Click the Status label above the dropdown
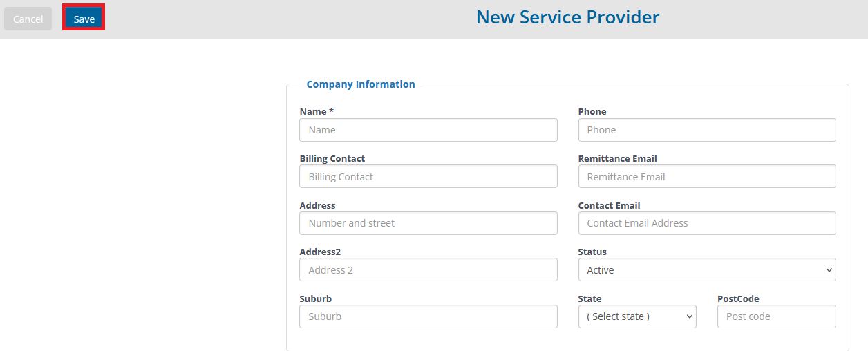The image size is (868, 351). coord(592,252)
